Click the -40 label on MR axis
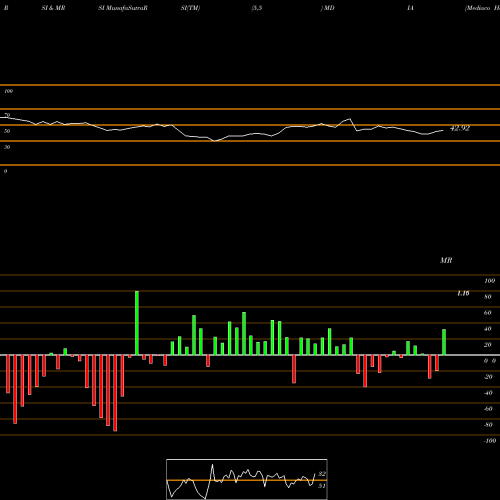This screenshot has width=500, height=500. tap(488, 393)
